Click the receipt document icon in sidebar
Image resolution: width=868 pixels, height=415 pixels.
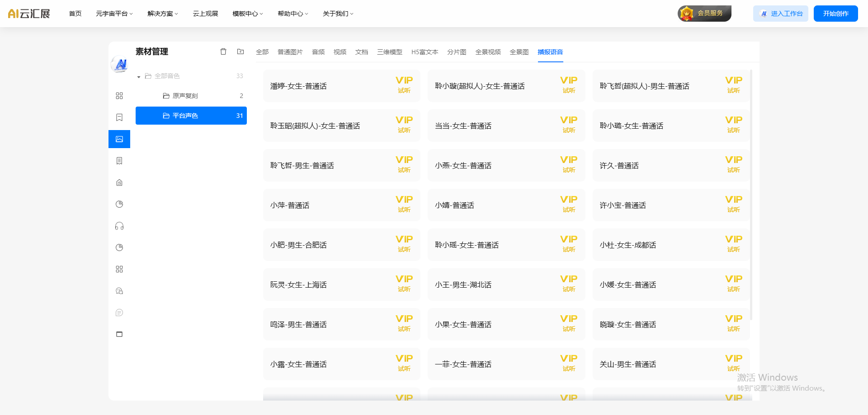click(x=119, y=161)
